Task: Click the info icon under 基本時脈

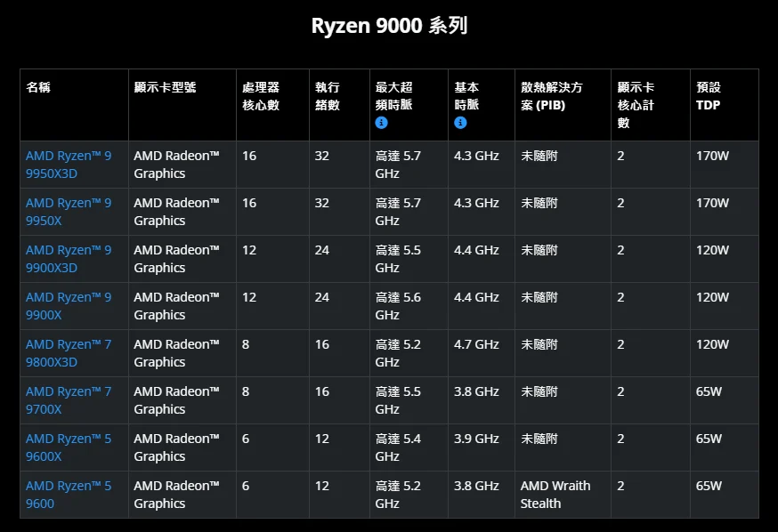Action: tap(460, 123)
